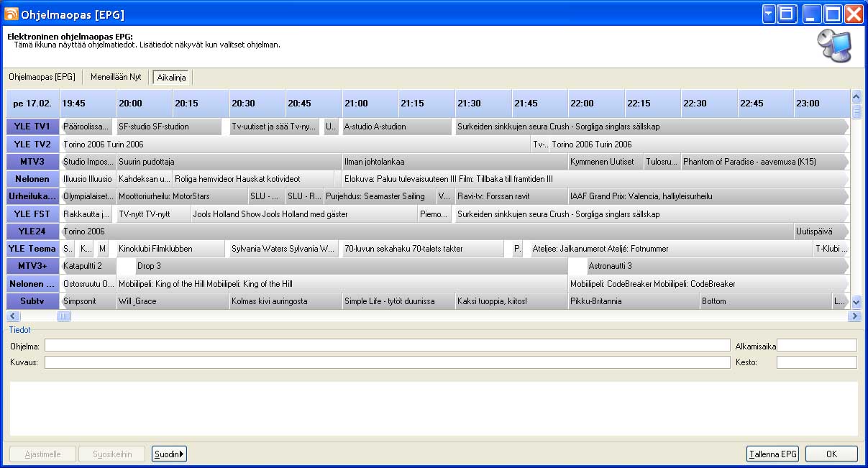The height and width of the screenshot is (468, 868).
Task: Click the 20:00 time column header
Action: (145, 104)
